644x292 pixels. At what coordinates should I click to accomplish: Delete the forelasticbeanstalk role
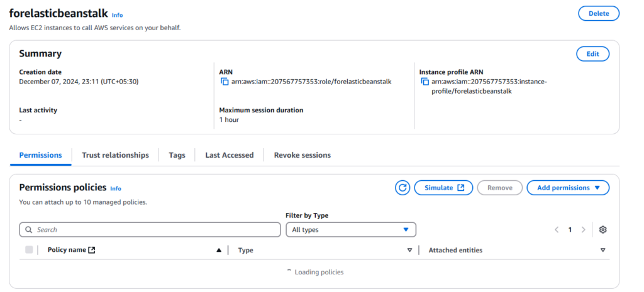598,13
